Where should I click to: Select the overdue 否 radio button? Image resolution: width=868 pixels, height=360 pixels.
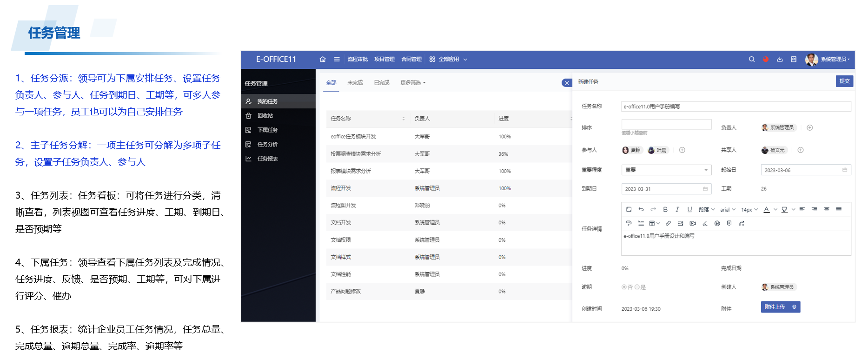624,287
